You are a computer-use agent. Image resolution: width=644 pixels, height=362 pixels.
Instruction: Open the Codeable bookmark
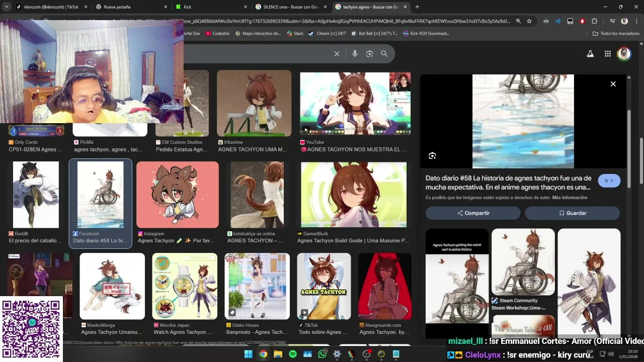pyautogui.click(x=217, y=34)
